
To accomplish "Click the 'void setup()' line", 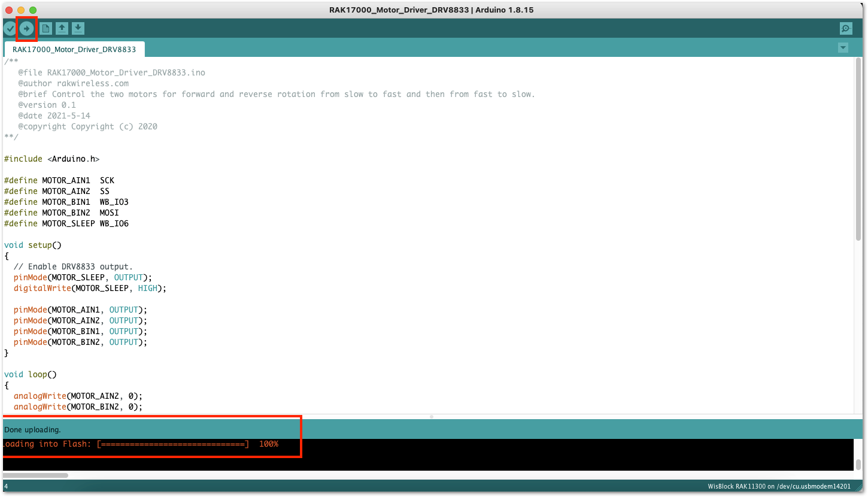I will coord(32,245).
